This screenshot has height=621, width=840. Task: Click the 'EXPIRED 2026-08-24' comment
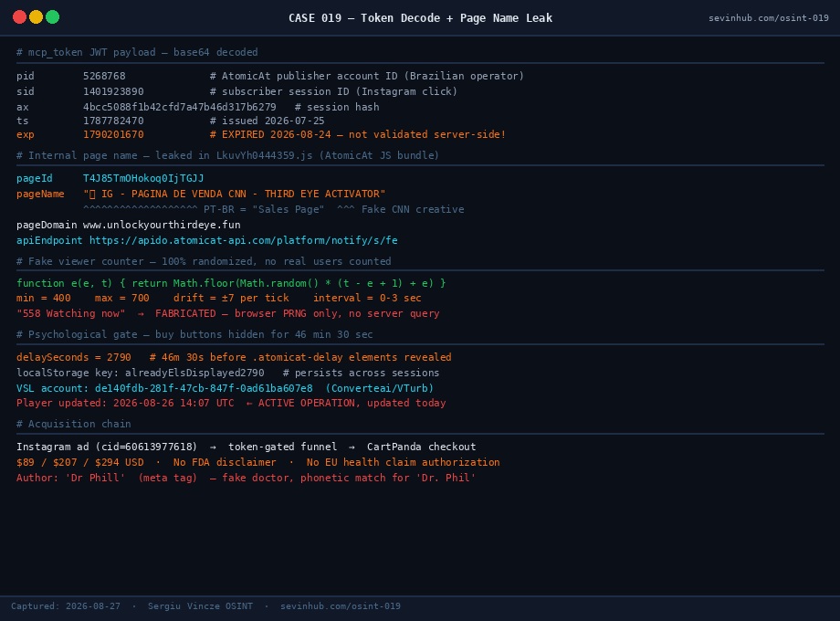[358, 134]
